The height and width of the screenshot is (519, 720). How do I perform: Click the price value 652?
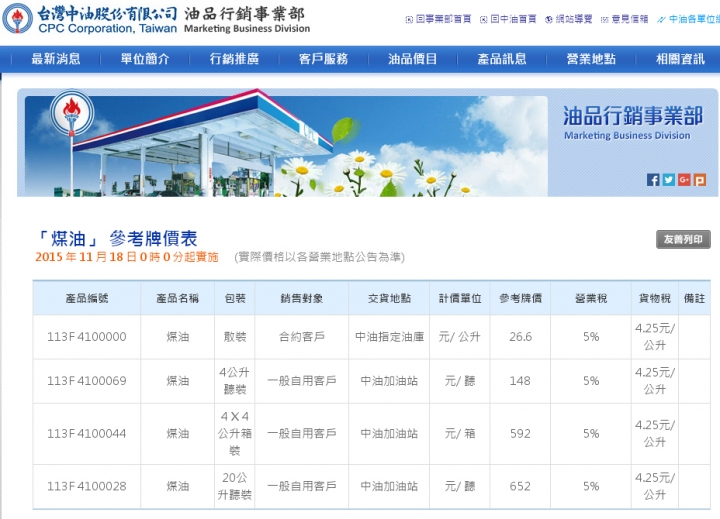coord(520,486)
